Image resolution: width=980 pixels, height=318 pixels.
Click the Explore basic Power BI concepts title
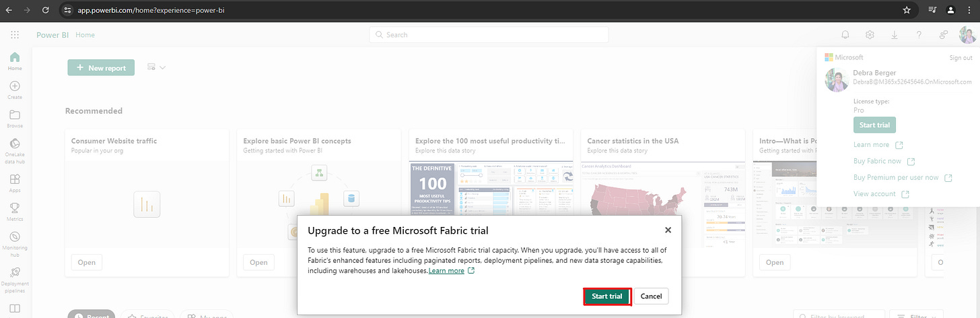tap(297, 141)
